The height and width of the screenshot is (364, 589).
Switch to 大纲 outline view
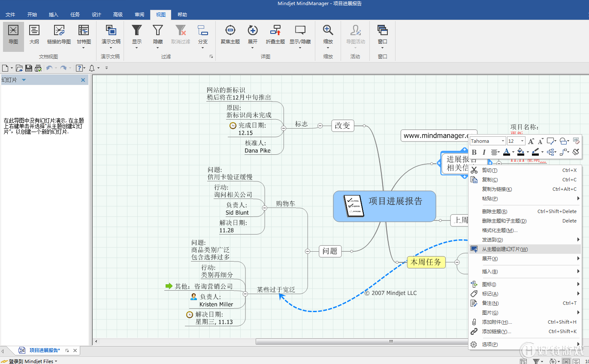(x=34, y=34)
